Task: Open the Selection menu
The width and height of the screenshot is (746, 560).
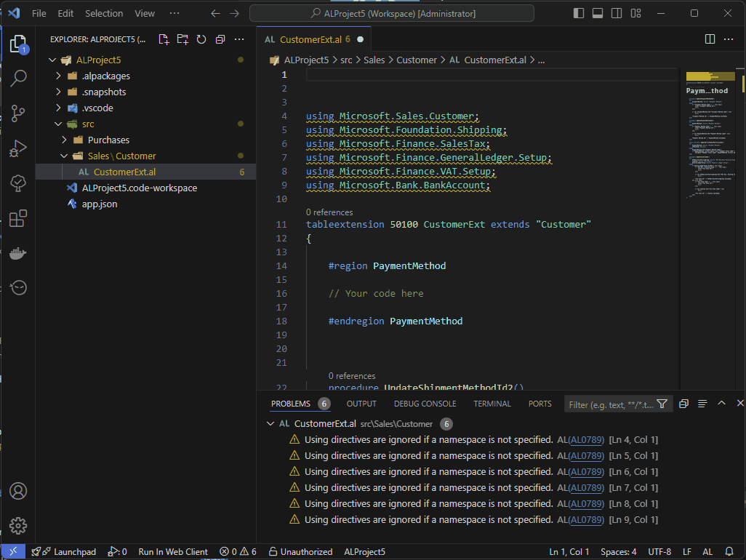Action: [x=104, y=13]
